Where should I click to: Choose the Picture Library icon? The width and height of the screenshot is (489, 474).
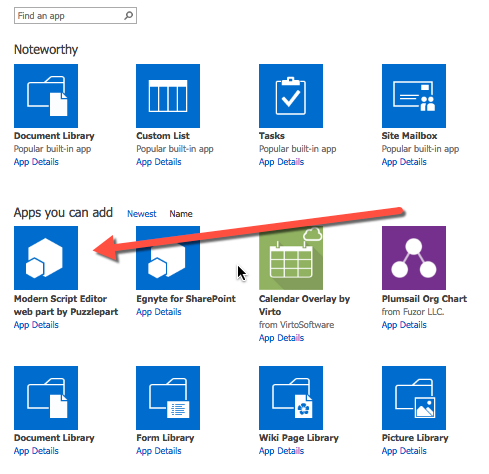(x=414, y=398)
